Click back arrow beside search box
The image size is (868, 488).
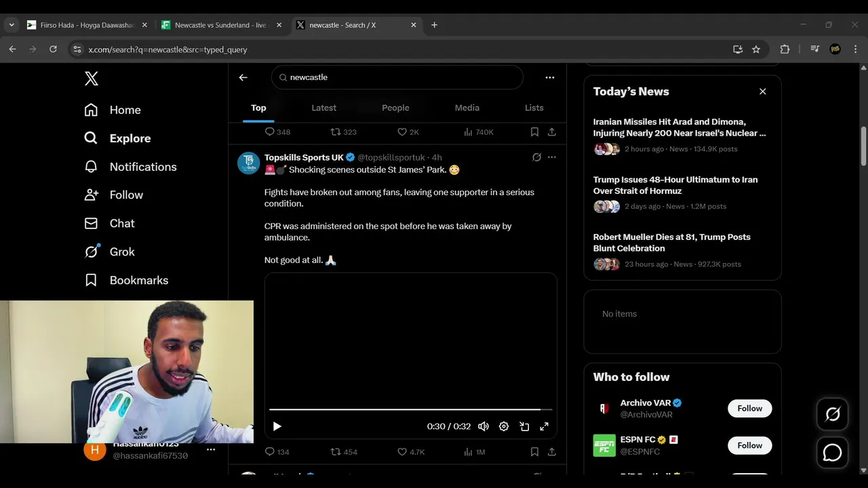pyautogui.click(x=243, y=77)
